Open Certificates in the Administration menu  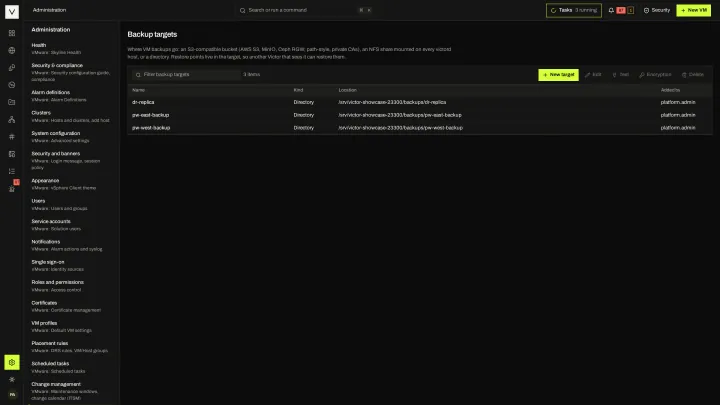[x=71, y=306]
